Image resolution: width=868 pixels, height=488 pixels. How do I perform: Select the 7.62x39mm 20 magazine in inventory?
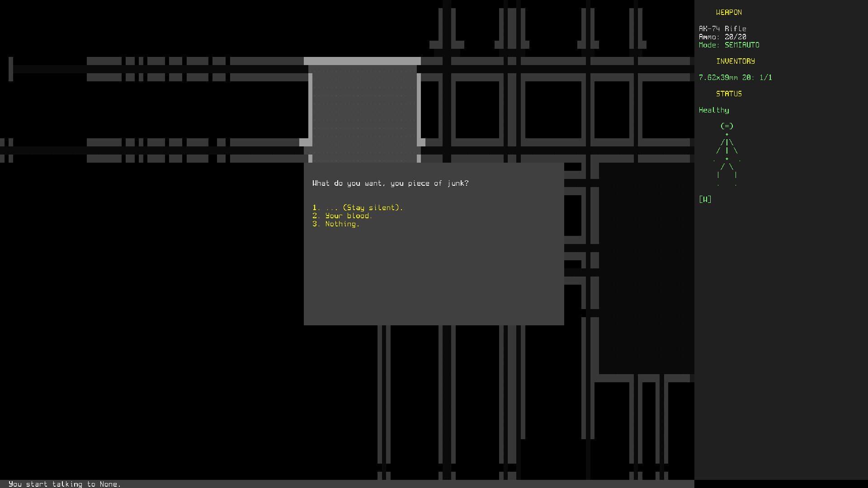[x=735, y=77]
